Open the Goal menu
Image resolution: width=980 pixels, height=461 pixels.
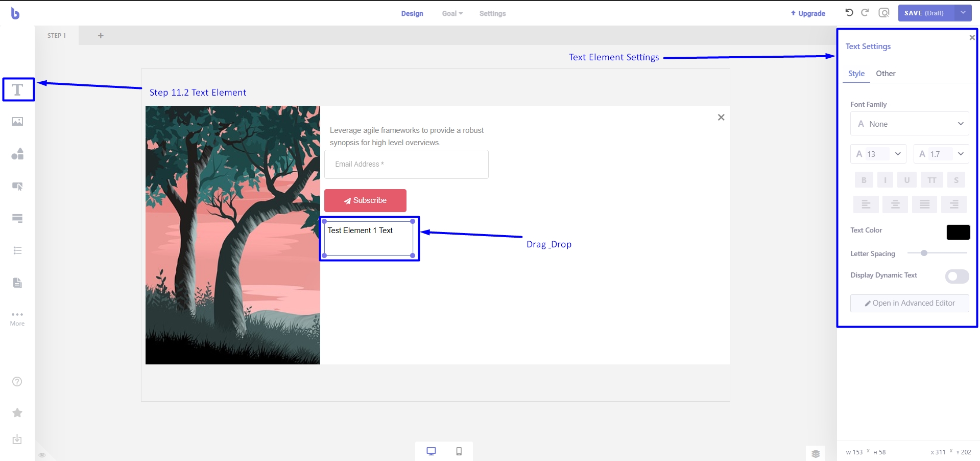point(452,13)
